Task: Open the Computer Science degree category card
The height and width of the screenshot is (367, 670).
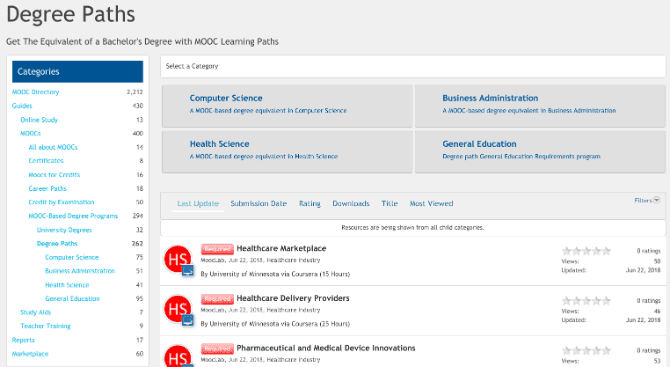Action: click(287, 106)
